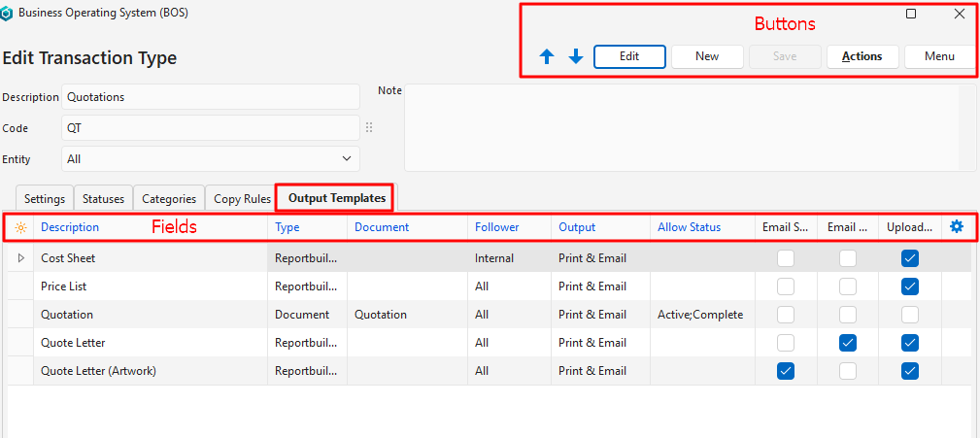Viewport: 980px width, 438px height.
Task: Click the Edit button
Action: [x=629, y=56]
